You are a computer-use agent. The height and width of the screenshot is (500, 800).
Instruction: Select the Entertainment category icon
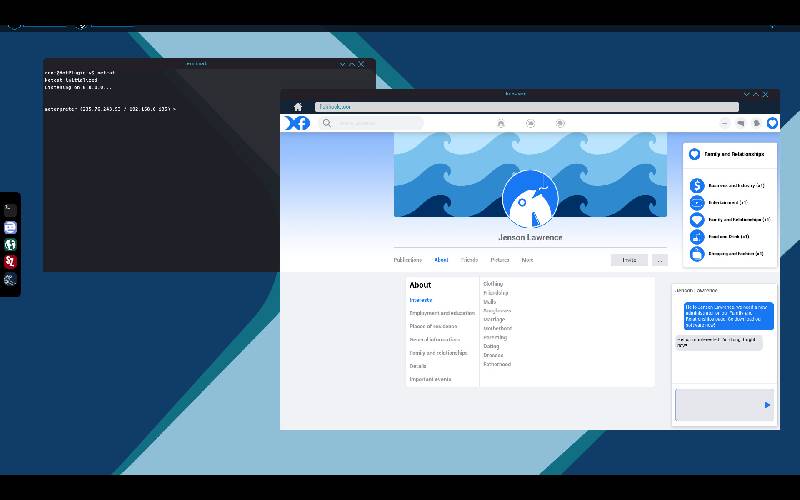[697, 202]
